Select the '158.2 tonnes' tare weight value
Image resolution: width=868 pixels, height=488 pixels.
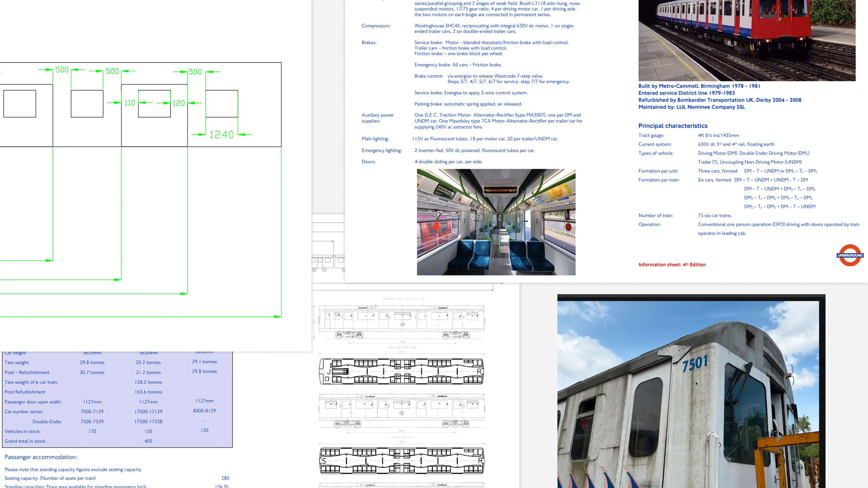click(x=148, y=382)
